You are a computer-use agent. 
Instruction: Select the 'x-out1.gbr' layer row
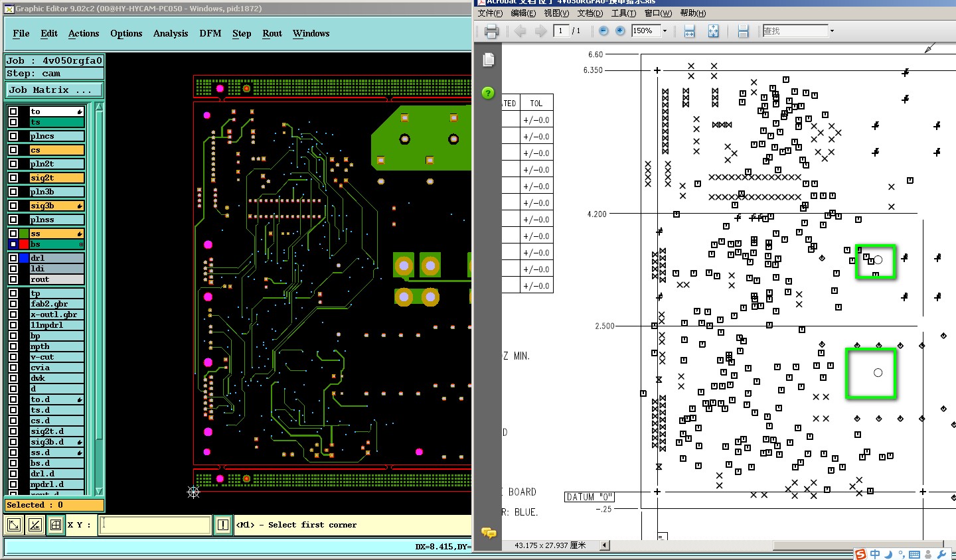(x=57, y=315)
